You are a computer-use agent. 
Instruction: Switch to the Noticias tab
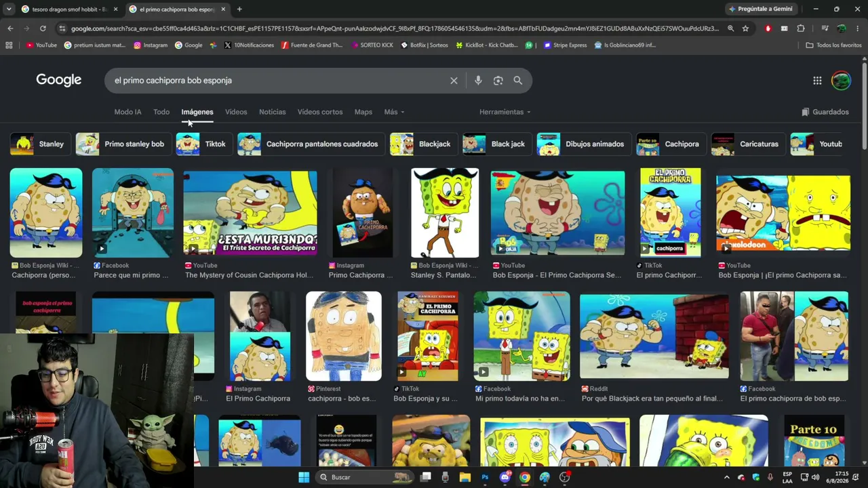(x=273, y=112)
